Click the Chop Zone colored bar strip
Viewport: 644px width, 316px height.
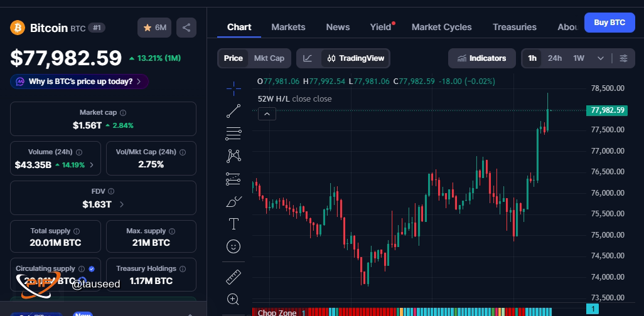[x=402, y=312]
